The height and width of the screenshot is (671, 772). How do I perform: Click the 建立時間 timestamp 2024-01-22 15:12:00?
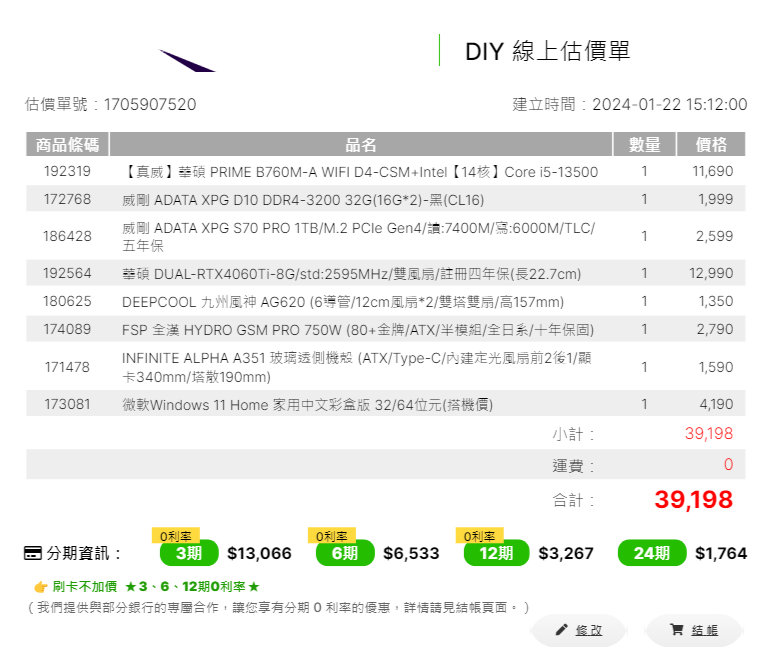[x=670, y=104]
